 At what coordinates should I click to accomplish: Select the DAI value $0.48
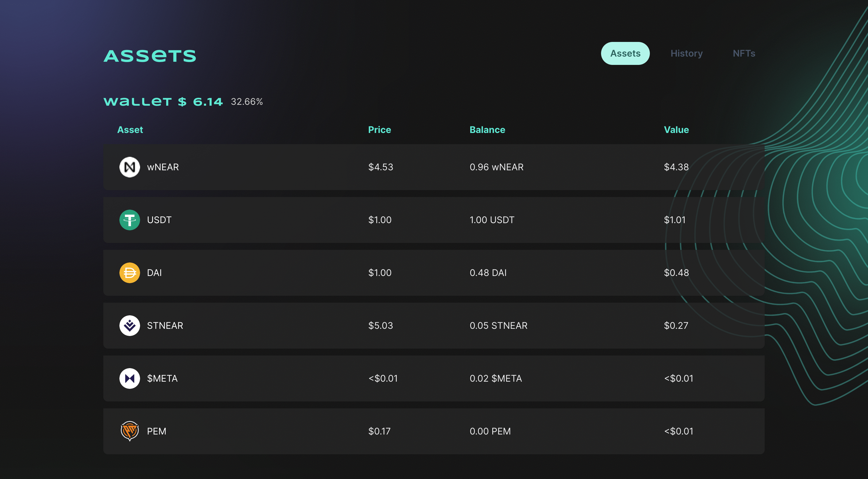[x=676, y=273]
